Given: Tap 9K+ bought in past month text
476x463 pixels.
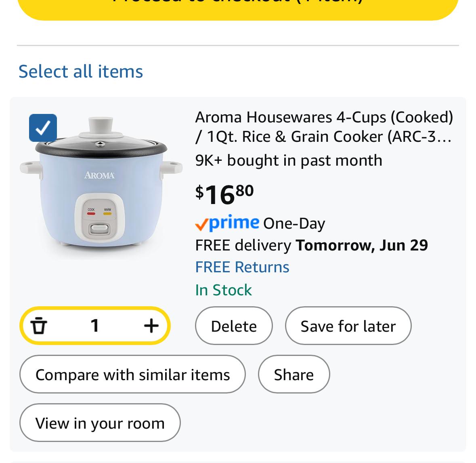Looking at the screenshot, I should (289, 161).
